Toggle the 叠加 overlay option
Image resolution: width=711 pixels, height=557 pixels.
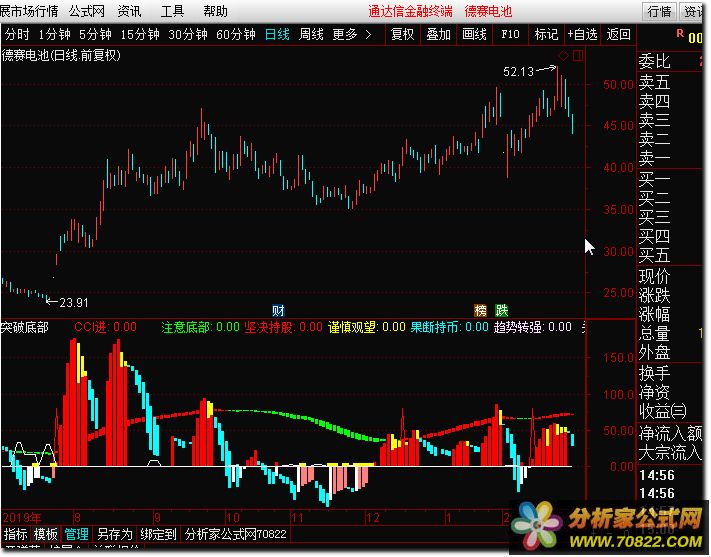[x=438, y=34]
